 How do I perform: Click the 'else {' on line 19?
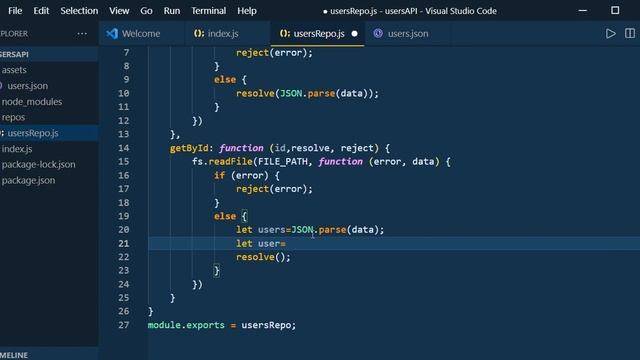[x=231, y=216]
